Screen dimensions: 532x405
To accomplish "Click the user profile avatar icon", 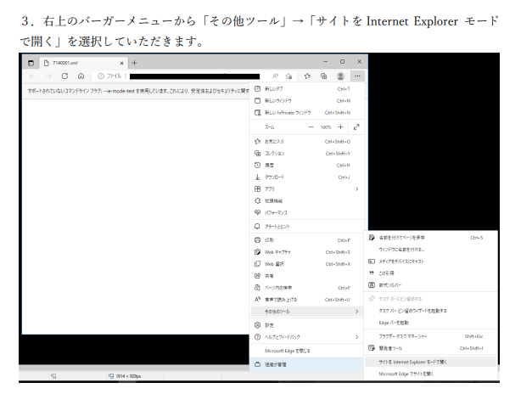I will click(340, 76).
